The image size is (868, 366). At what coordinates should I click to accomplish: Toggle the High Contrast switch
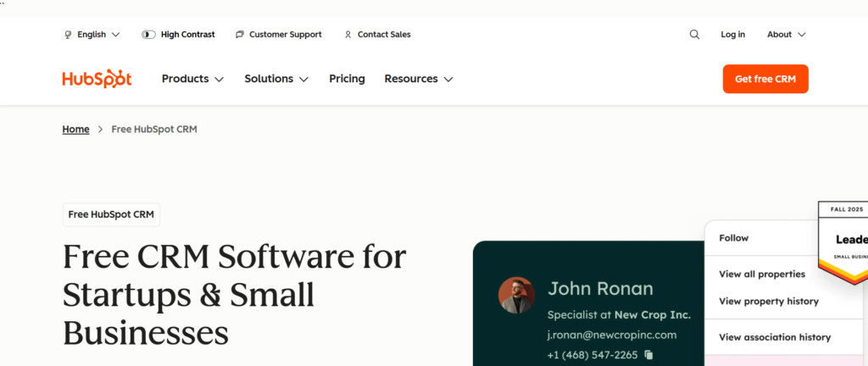[x=148, y=35]
